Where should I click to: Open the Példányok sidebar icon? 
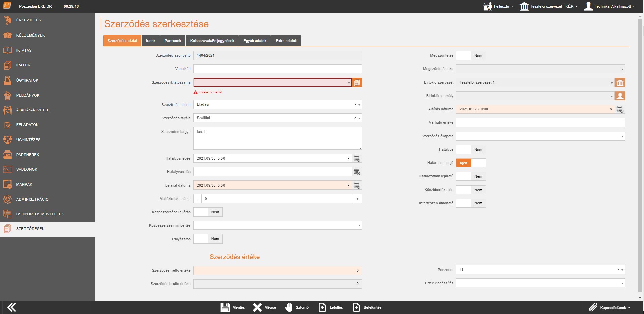click(7, 95)
